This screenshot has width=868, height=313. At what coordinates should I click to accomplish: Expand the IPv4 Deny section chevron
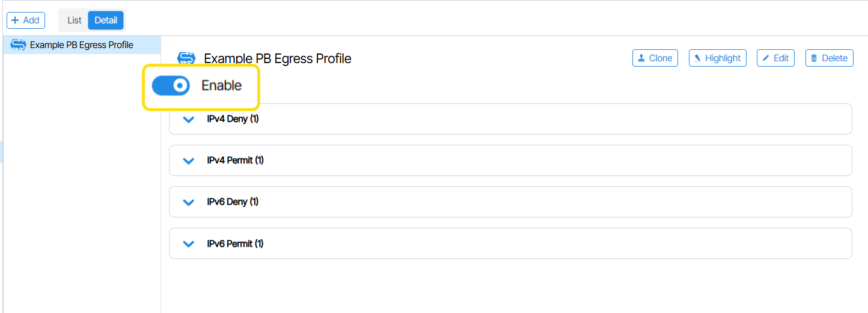coord(189,120)
